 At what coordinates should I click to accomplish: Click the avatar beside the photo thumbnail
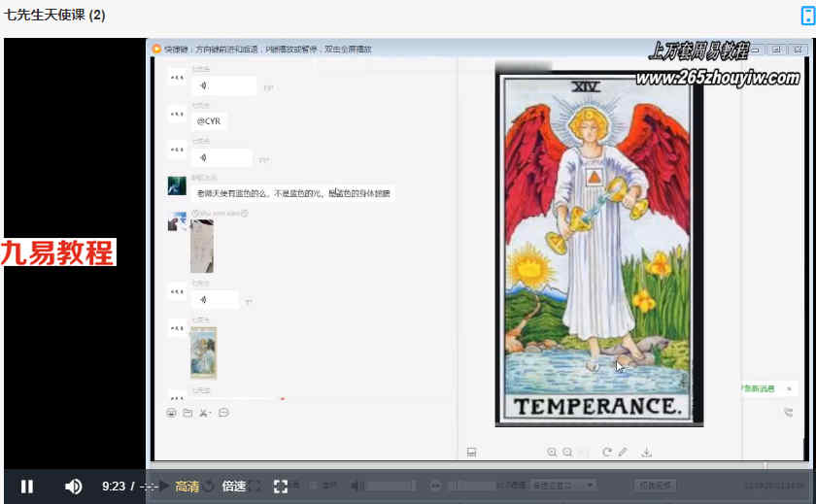pos(177,221)
